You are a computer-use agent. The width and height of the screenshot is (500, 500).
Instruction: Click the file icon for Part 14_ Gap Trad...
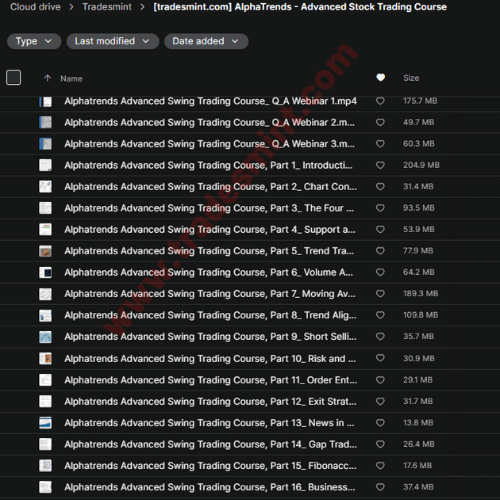pyautogui.click(x=45, y=444)
